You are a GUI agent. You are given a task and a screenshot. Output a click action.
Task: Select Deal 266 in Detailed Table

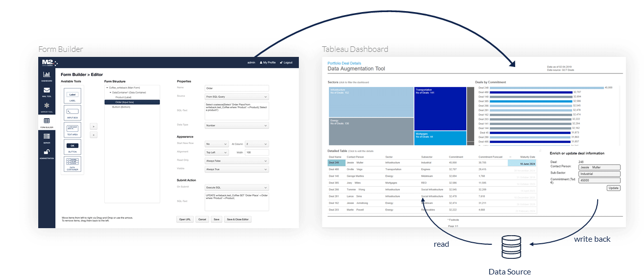point(335,189)
